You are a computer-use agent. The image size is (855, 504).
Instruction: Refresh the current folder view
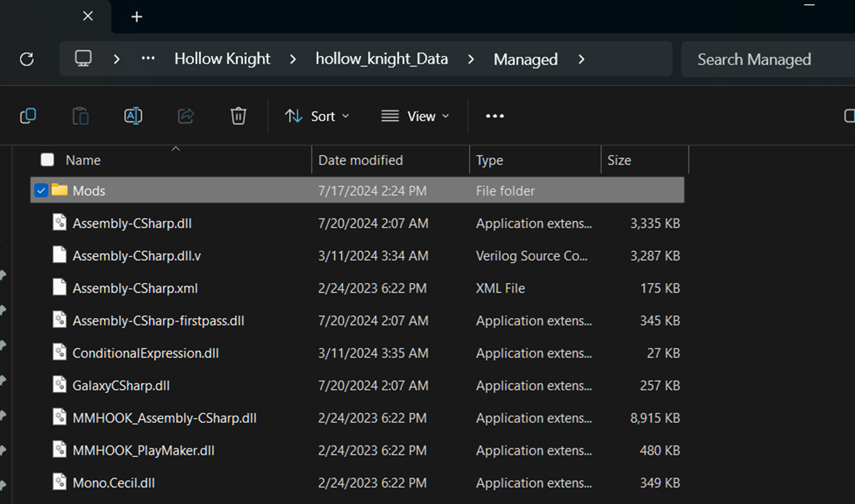click(x=27, y=59)
